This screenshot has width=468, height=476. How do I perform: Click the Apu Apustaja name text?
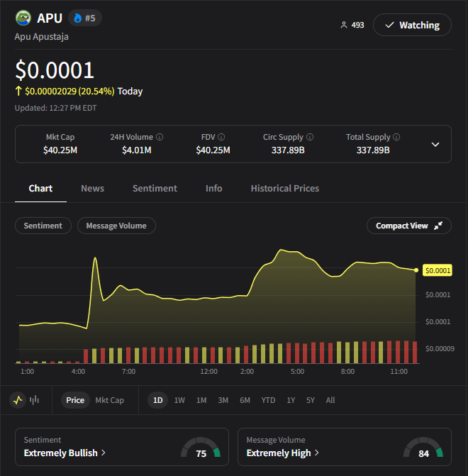[42, 37]
